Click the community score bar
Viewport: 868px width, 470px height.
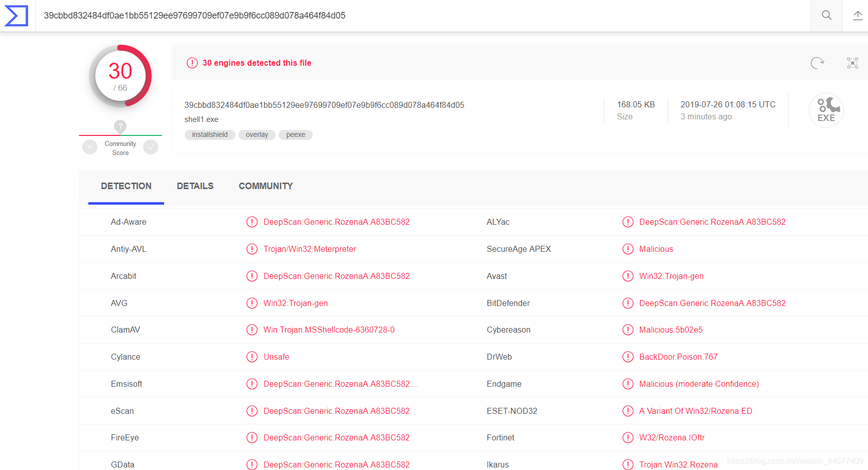[x=120, y=135]
